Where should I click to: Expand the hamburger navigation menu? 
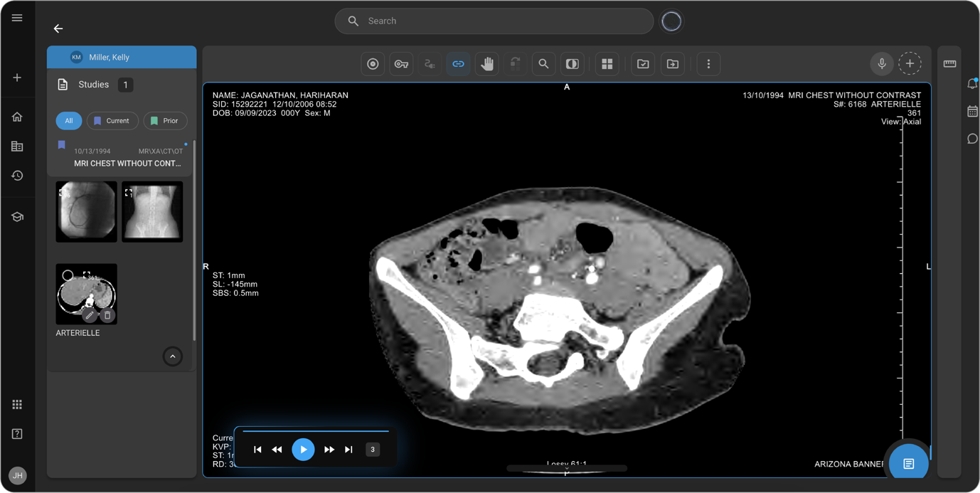tap(17, 18)
